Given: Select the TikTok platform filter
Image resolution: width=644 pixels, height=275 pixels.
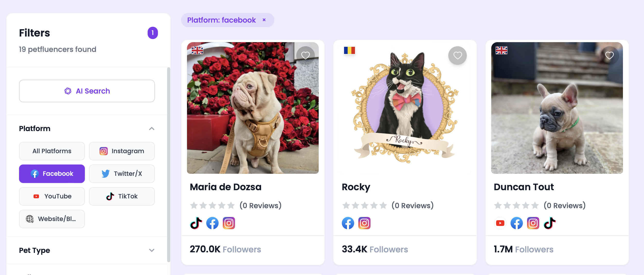Looking at the screenshot, I should click(122, 196).
